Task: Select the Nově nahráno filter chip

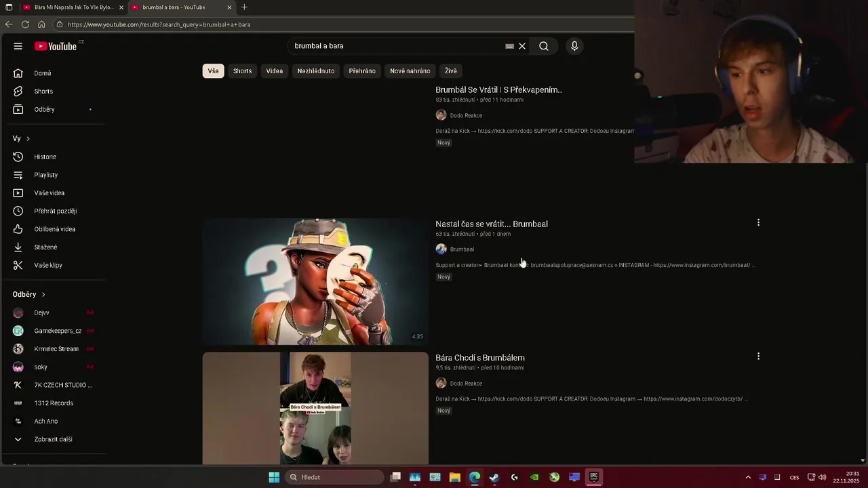Action: click(x=410, y=71)
